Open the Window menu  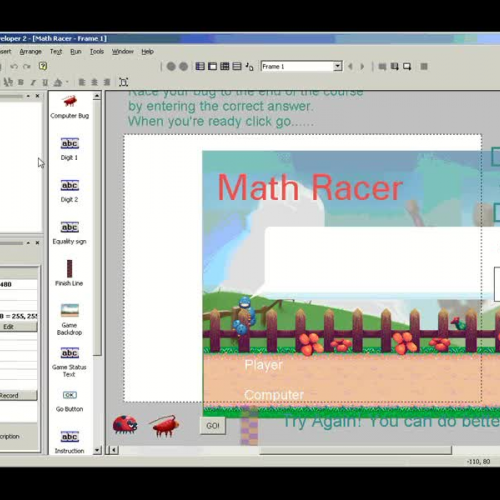(x=122, y=52)
